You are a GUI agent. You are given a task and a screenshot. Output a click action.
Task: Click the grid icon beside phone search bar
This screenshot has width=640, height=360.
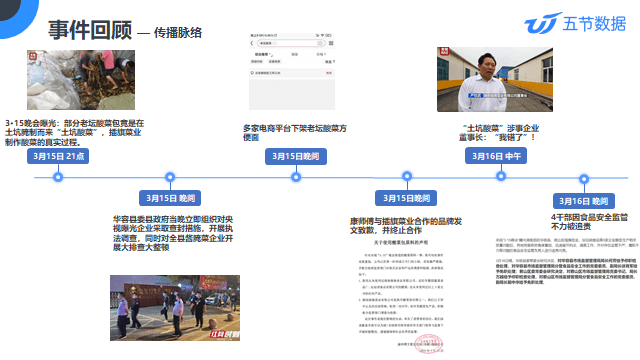click(x=331, y=43)
